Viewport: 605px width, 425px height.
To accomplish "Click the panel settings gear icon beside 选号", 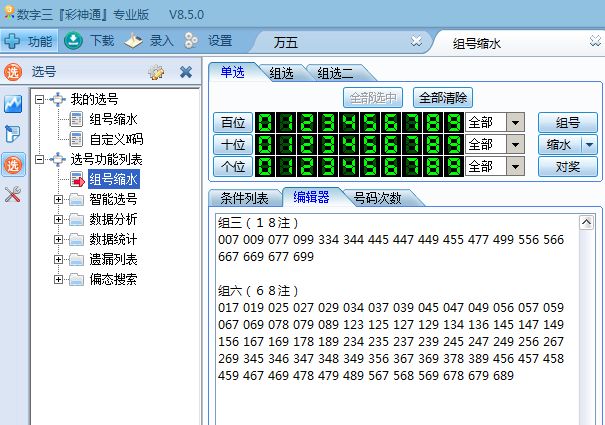I will 157,72.
